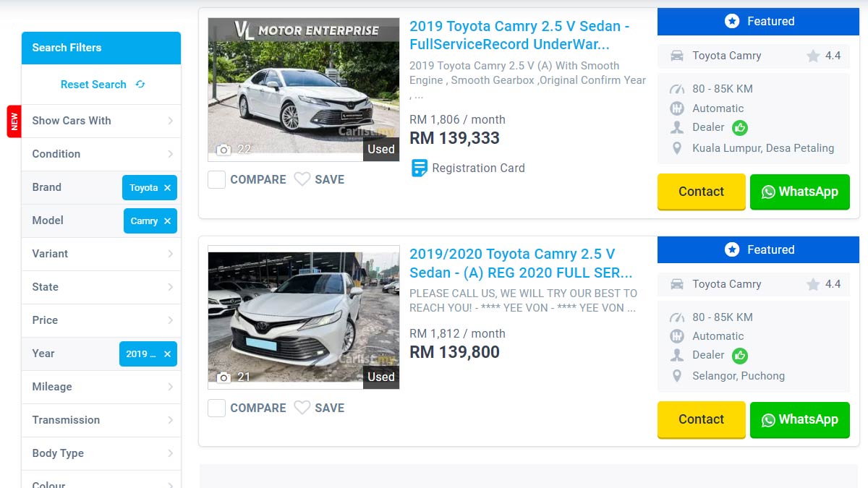Open the Mileage filter section
The width and height of the screenshot is (868, 488).
[101, 387]
